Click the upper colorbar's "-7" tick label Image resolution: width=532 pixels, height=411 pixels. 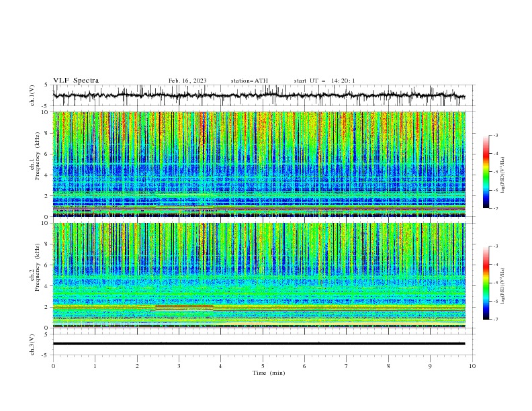496,208
